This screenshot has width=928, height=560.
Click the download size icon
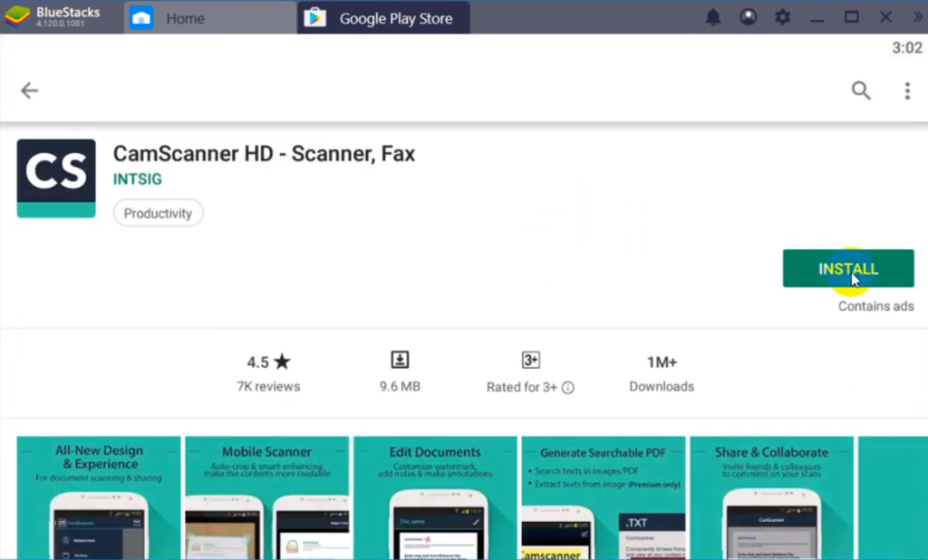(400, 360)
